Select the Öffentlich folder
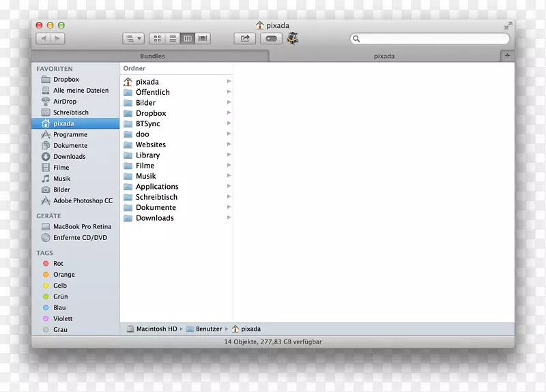546x392 pixels. click(x=177, y=92)
